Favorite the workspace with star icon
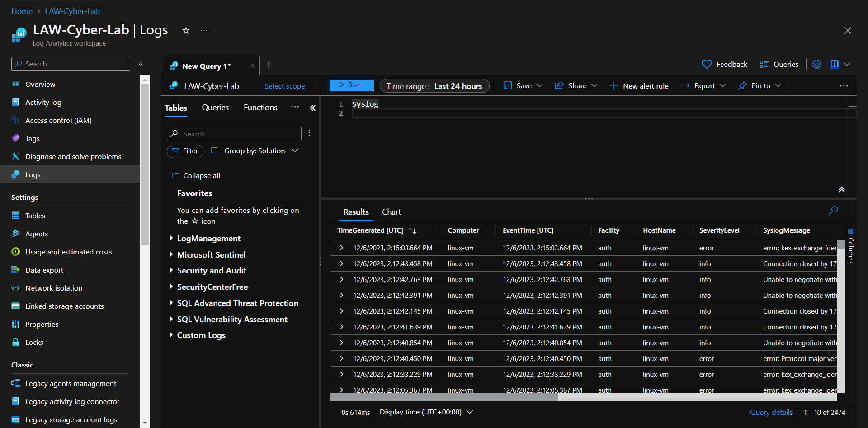Image resolution: width=868 pixels, height=428 pixels. tap(186, 30)
